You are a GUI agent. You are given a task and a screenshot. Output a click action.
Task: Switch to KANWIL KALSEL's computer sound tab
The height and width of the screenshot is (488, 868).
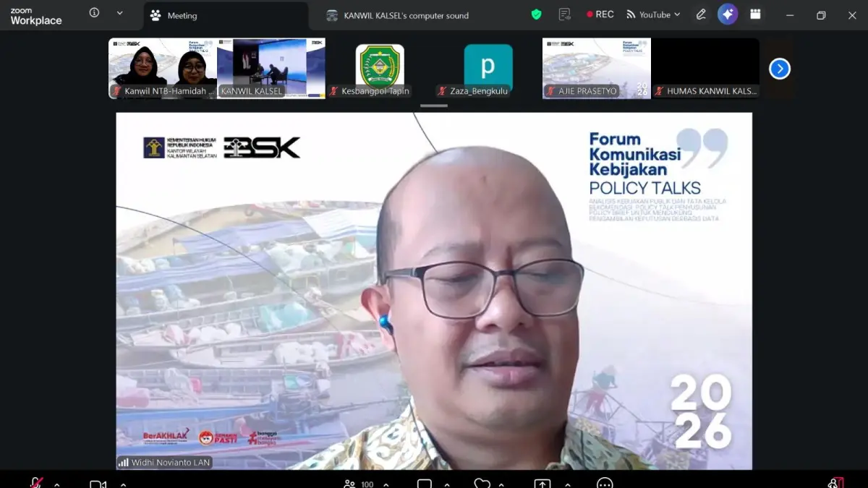(397, 15)
